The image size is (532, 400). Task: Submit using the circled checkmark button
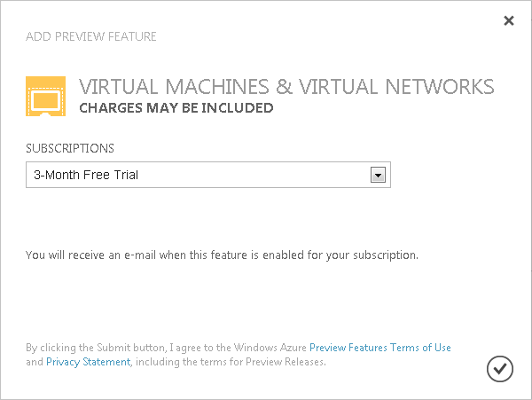pos(500,367)
